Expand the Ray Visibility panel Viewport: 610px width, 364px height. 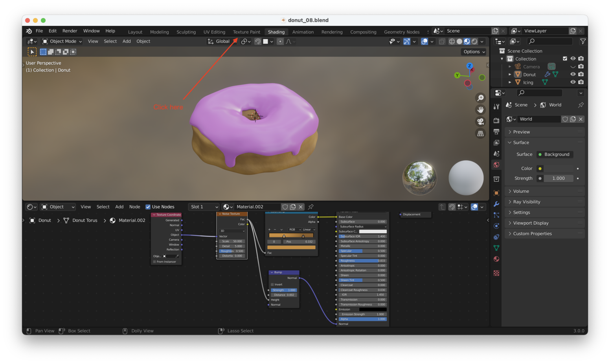point(526,202)
